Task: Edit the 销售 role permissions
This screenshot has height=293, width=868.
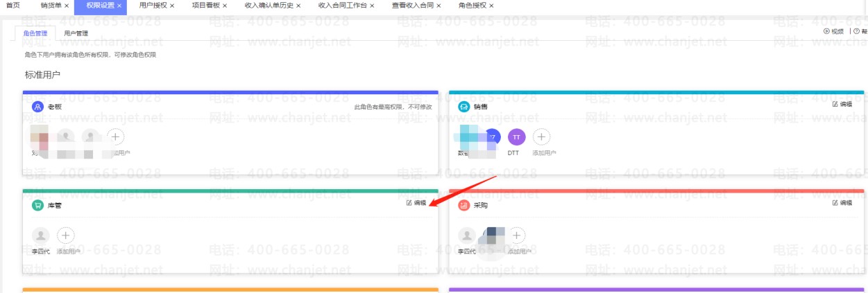Action: click(842, 104)
